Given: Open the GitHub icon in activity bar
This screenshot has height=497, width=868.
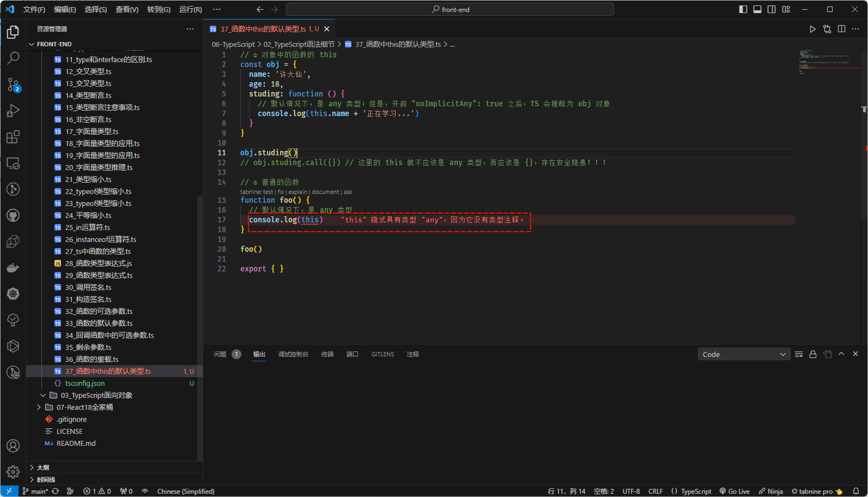Looking at the screenshot, I should coord(13,215).
